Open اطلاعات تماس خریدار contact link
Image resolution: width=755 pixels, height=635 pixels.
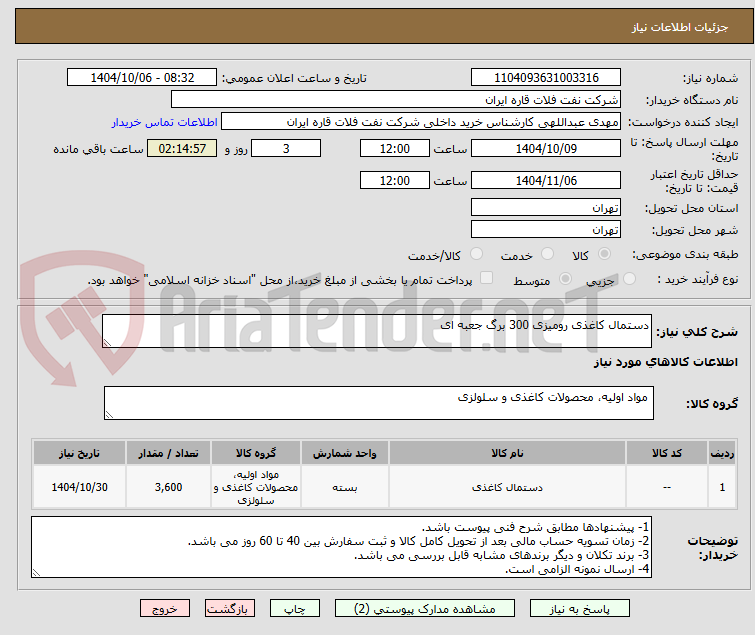(165, 122)
